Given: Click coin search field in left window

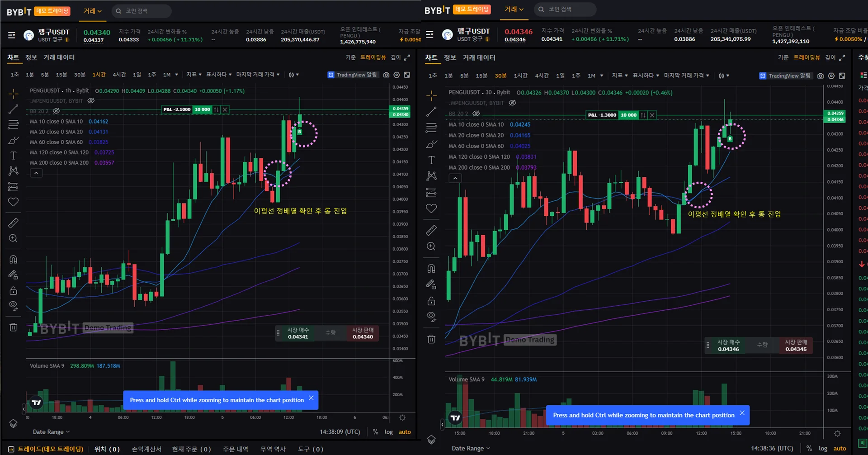Looking at the screenshot, I should pyautogui.click(x=142, y=11).
